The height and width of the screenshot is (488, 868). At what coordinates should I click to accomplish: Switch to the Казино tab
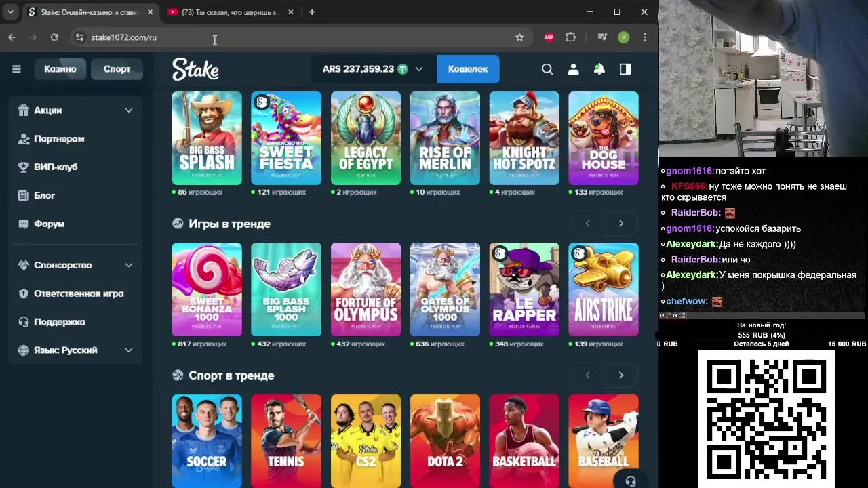[60, 69]
